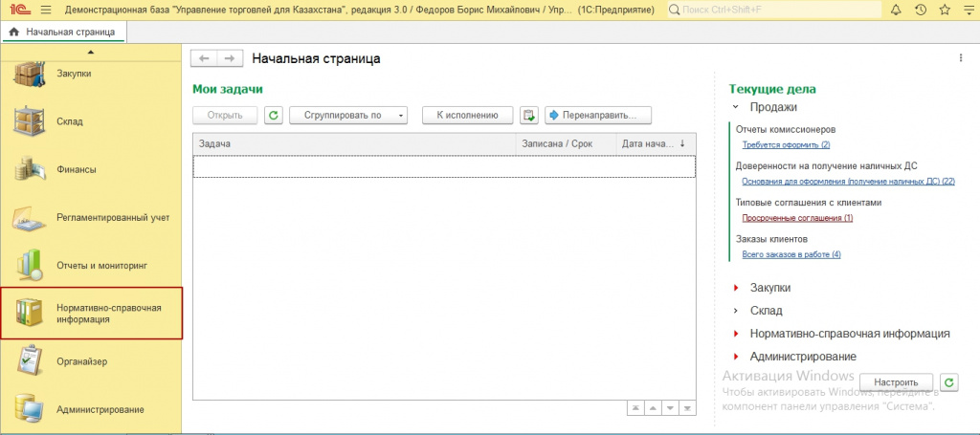Click the Органайзер clipboard icon

[29, 361]
